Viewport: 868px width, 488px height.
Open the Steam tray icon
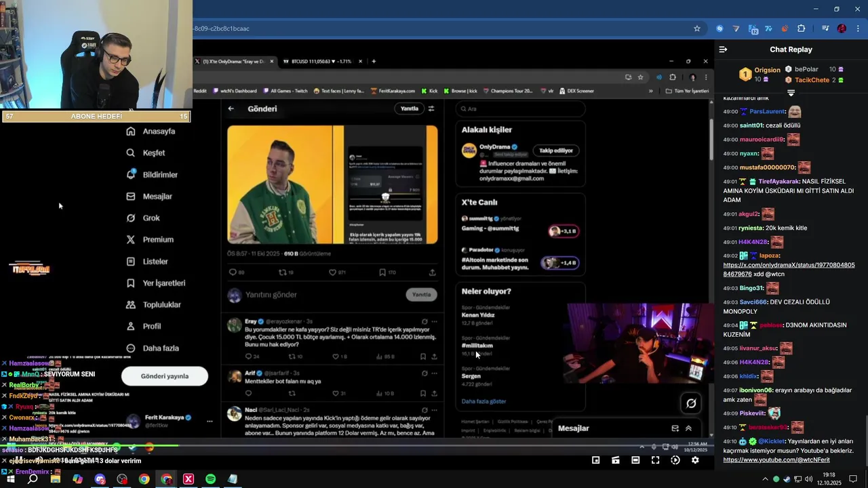[787, 479]
